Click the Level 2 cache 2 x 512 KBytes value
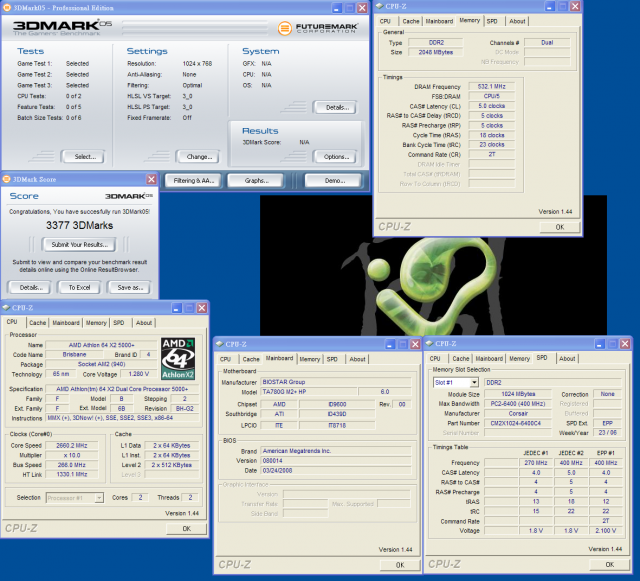Image resolution: width=640 pixels, height=581 pixels. point(171,465)
